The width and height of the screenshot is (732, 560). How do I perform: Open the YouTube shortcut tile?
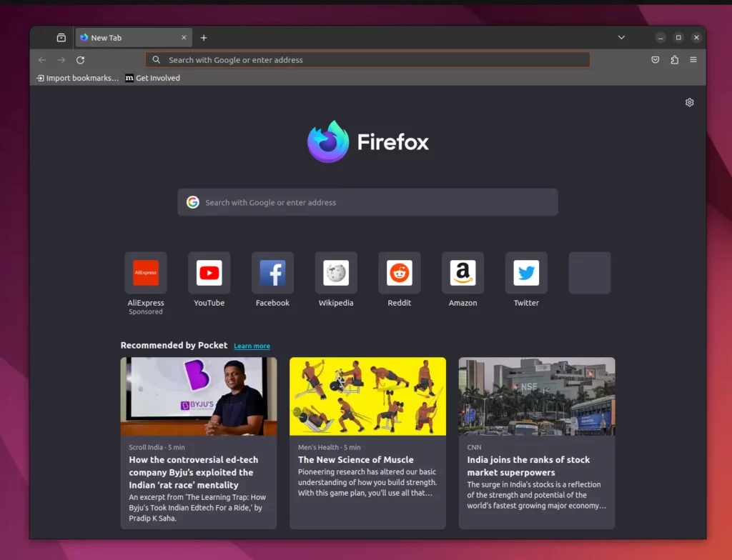209,273
